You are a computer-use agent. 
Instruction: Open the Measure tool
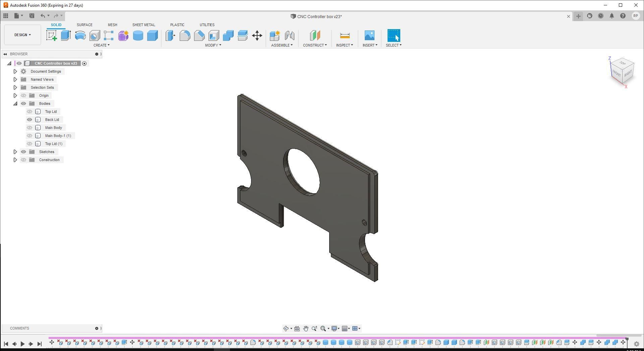click(x=345, y=36)
